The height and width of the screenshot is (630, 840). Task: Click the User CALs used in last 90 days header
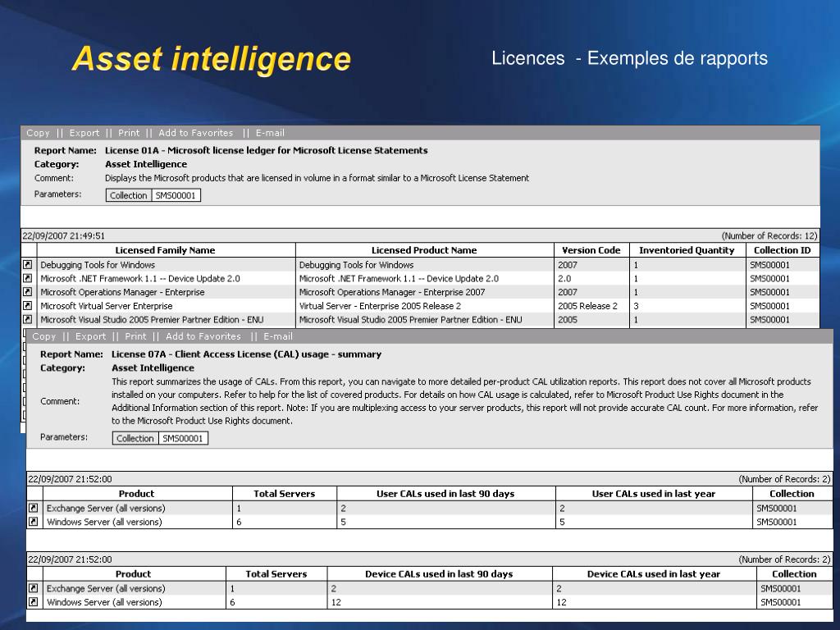[x=445, y=494]
